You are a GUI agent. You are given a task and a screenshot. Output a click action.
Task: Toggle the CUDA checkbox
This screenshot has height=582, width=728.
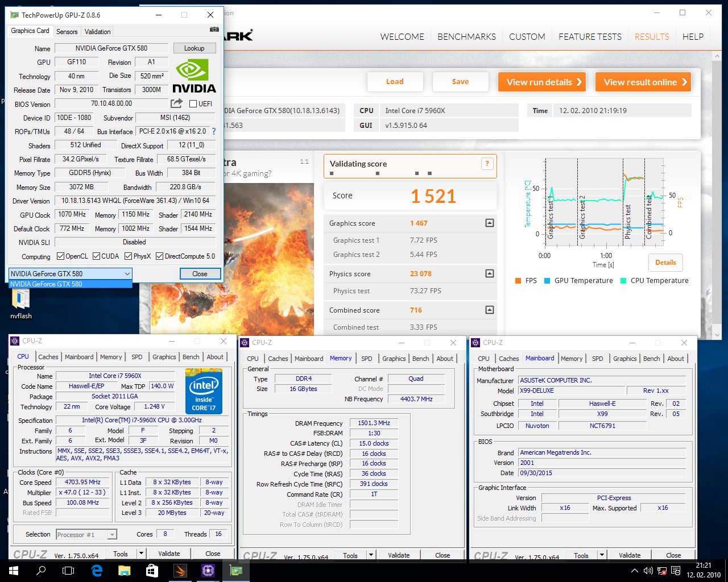pyautogui.click(x=96, y=256)
